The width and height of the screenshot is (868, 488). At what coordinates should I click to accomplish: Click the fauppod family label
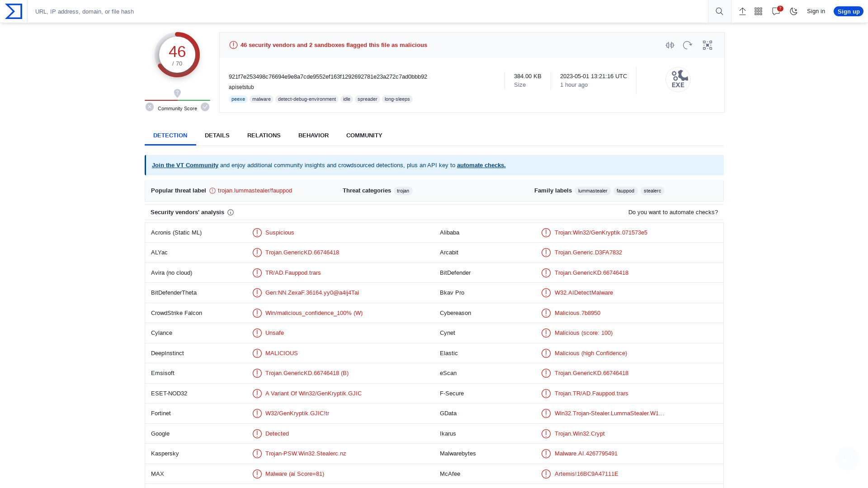point(625,191)
